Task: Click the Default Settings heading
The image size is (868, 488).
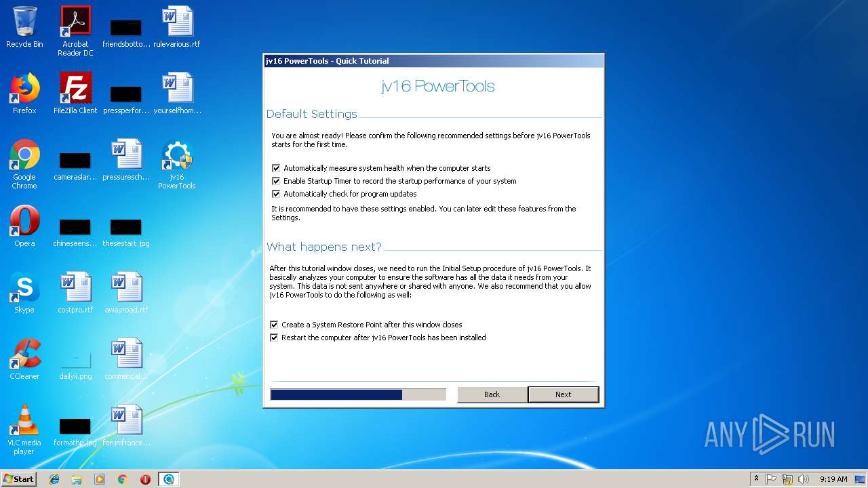Action: coord(311,114)
